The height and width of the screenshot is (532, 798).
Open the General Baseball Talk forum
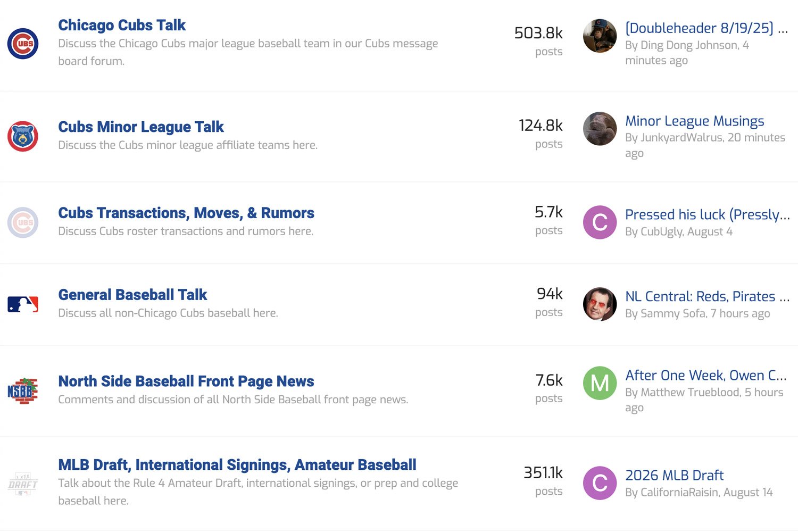tap(132, 295)
